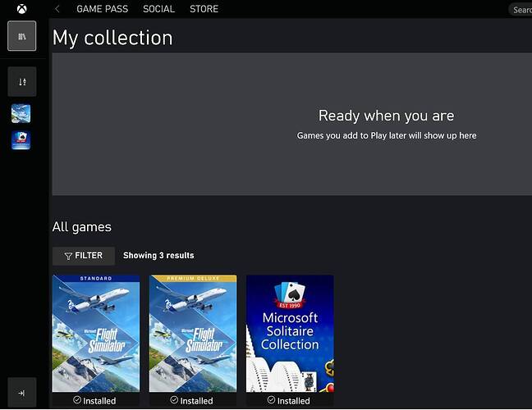The width and height of the screenshot is (532, 410).
Task: Click Installed under the Standard edition
Action: (94, 401)
